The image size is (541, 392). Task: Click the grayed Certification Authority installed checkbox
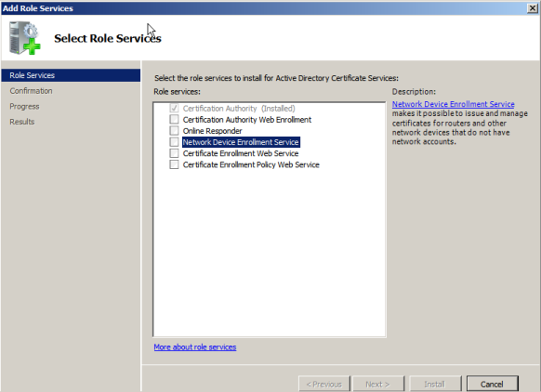tap(174, 109)
